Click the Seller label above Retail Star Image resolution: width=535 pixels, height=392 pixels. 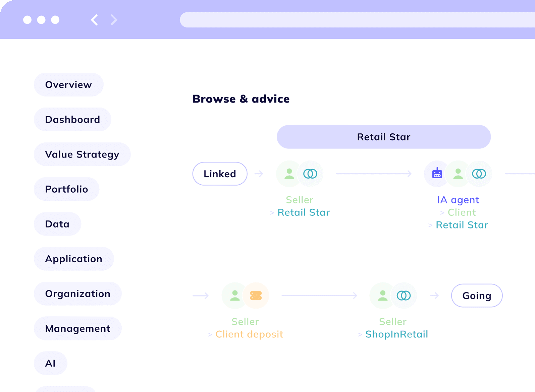pyautogui.click(x=300, y=200)
